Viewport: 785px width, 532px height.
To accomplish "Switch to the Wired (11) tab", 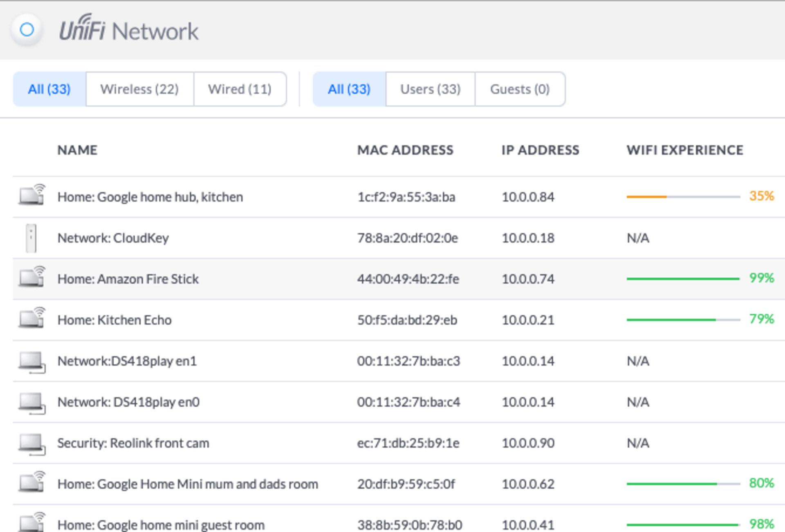I will [240, 89].
